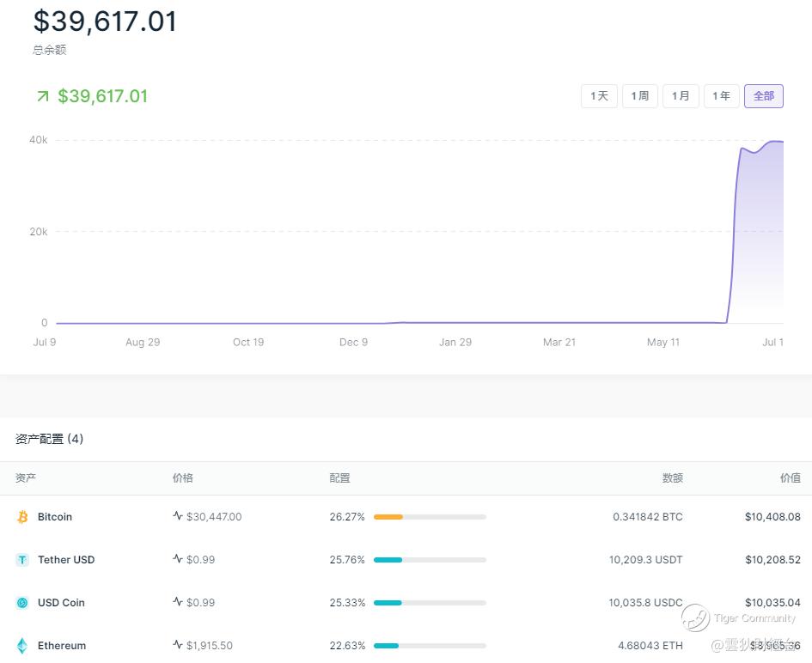Click the chart peak near Jul 1
The width and height of the screenshot is (812, 663).
[776, 141]
